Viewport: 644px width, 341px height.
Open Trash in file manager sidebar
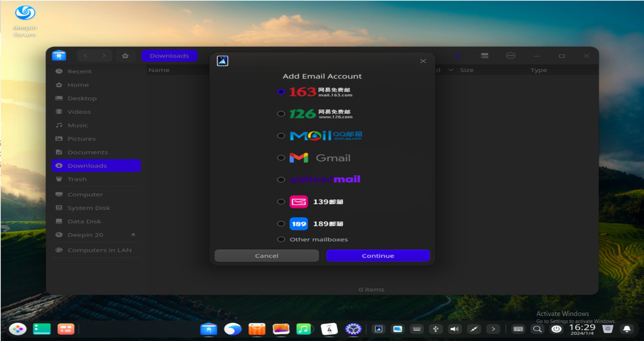(x=96, y=180)
